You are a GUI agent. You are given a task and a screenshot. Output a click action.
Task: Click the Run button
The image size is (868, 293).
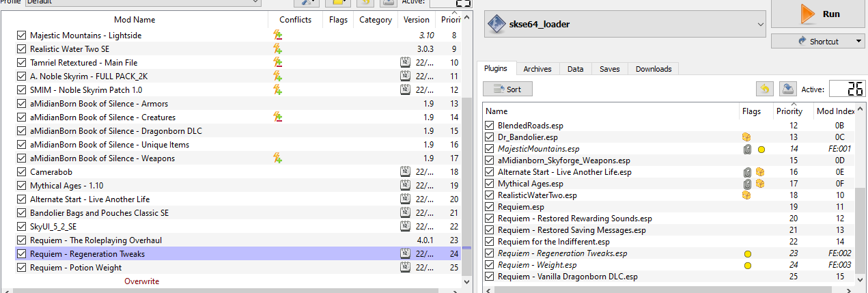[x=817, y=14]
